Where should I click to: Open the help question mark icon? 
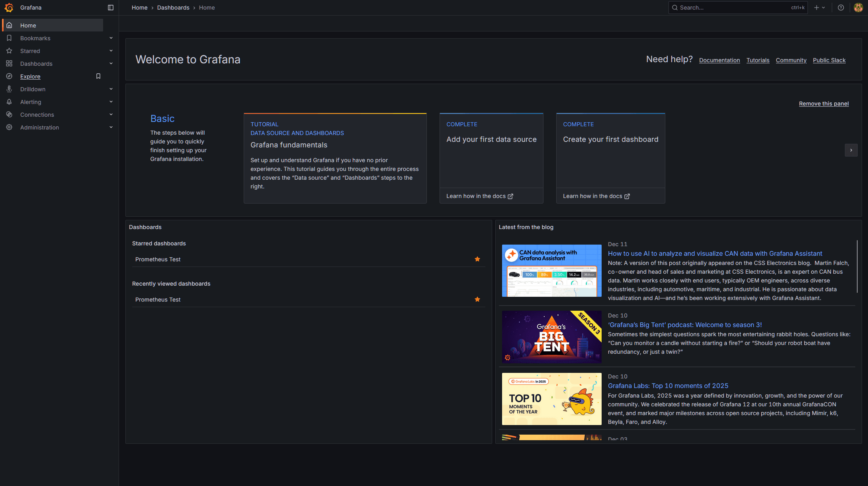[x=841, y=7]
